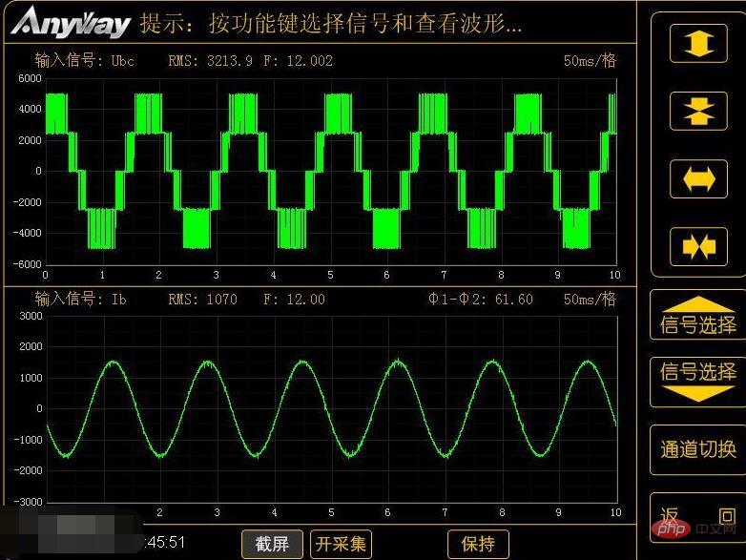Click the 保持 hold button
Image resolution: width=746 pixels, height=560 pixels.
[x=478, y=544]
